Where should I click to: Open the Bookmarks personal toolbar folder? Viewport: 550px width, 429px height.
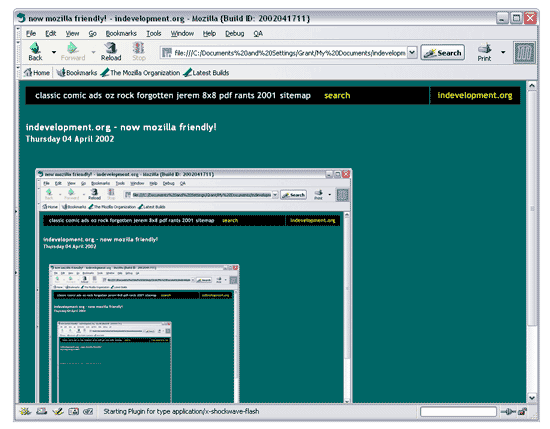point(77,73)
